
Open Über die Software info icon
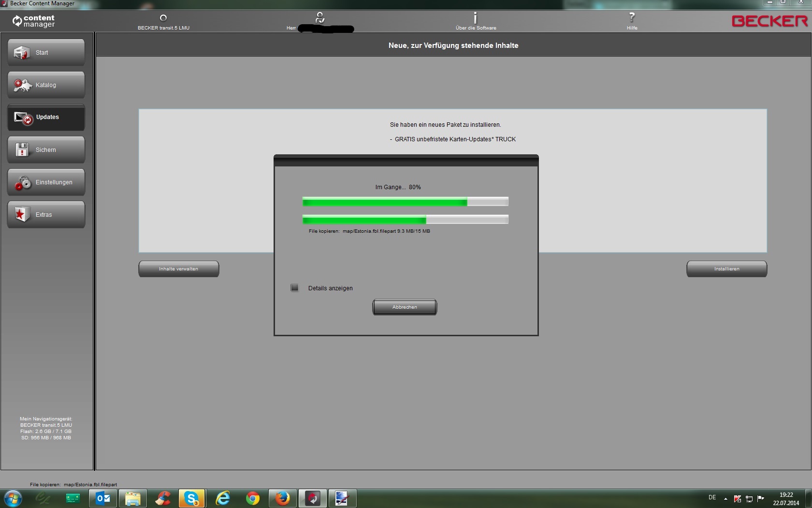475,18
